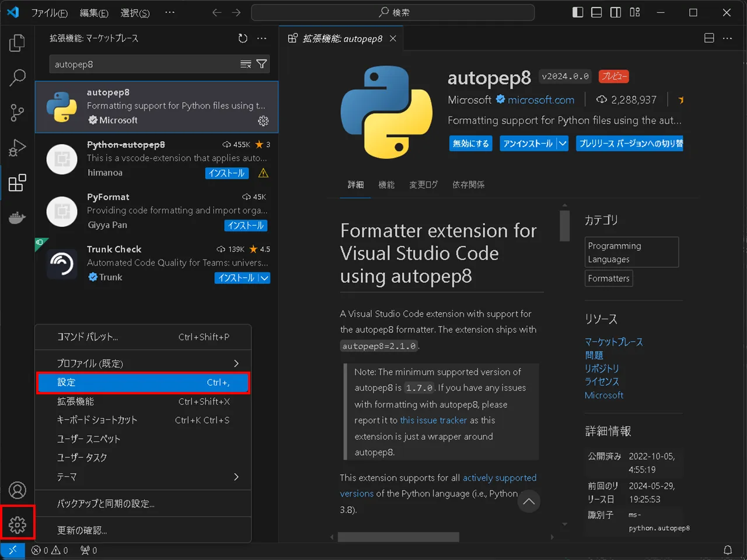Image resolution: width=747 pixels, height=560 pixels.
Task: Close the autopep8 extension tab
Action: tap(393, 38)
